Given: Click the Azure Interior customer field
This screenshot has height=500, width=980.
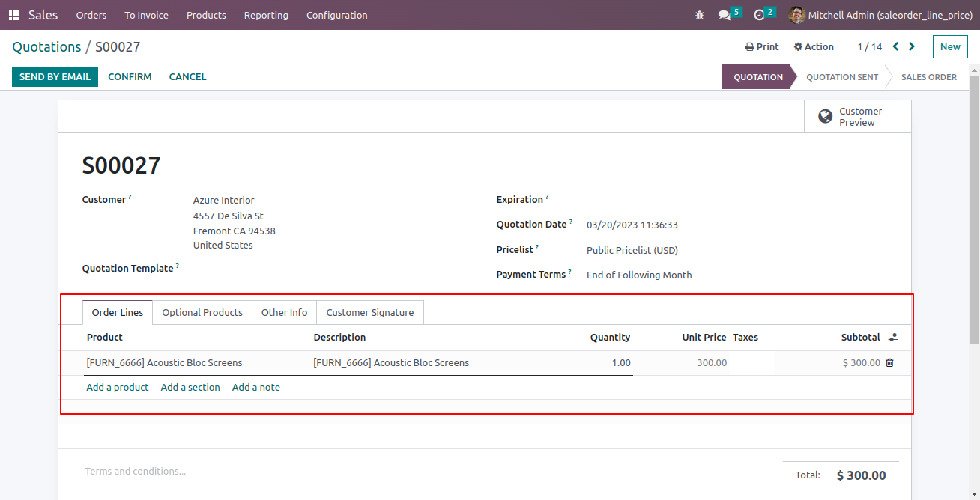Looking at the screenshot, I should 223,200.
